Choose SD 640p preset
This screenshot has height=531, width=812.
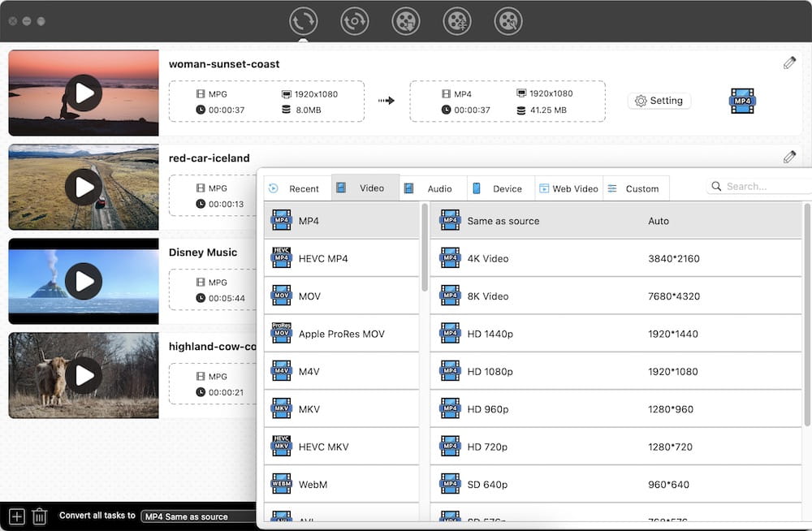coord(615,485)
